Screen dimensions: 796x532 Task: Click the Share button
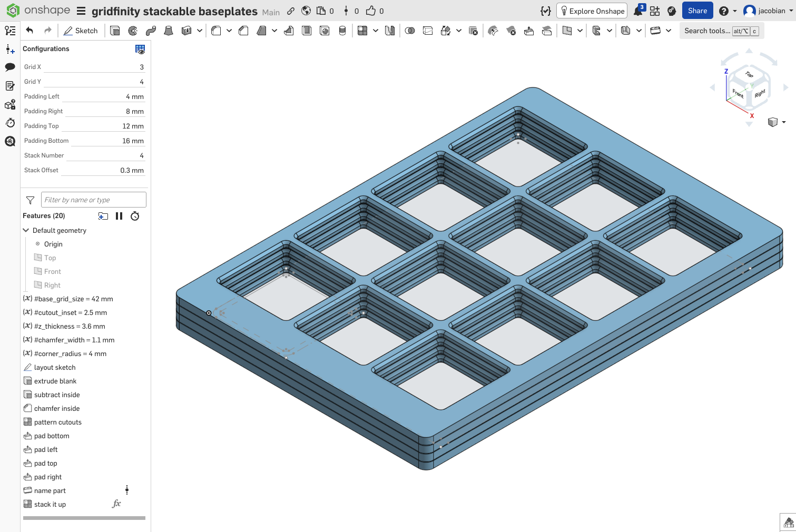tap(697, 11)
